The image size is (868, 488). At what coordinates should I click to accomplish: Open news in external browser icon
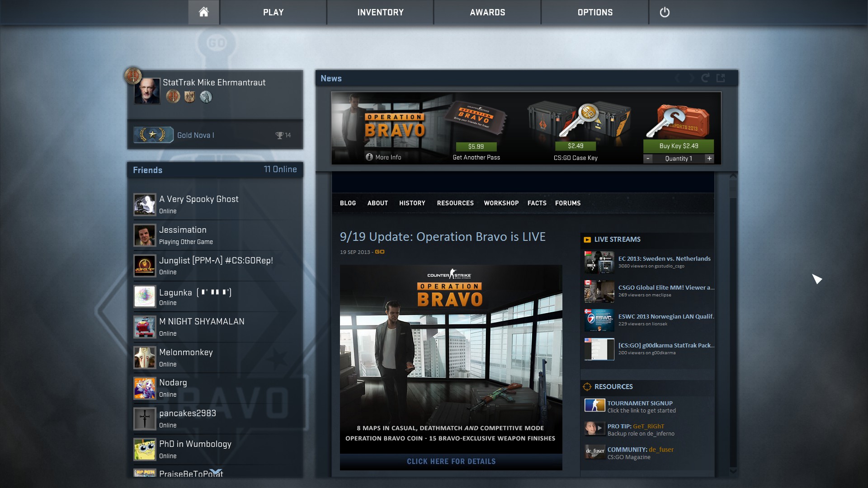[721, 78]
